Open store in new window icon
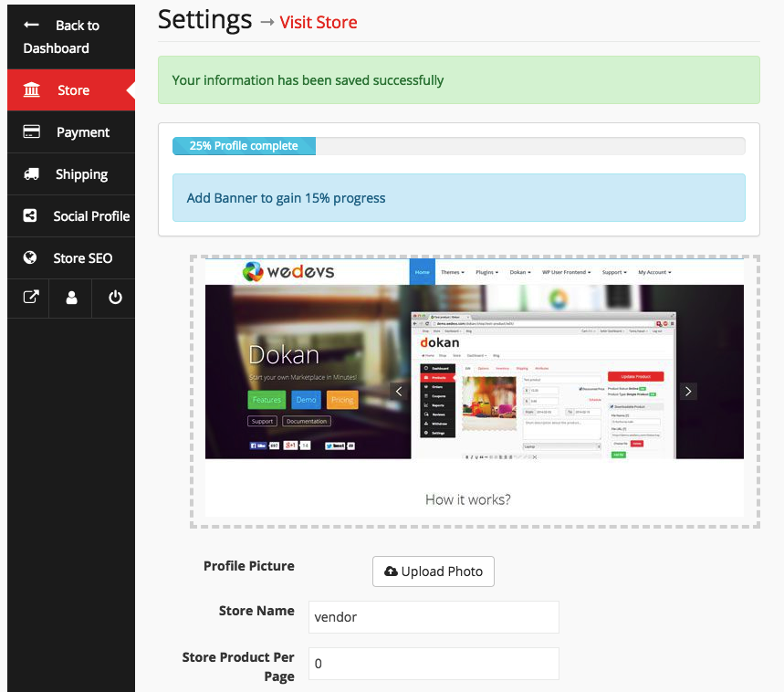 (x=31, y=297)
